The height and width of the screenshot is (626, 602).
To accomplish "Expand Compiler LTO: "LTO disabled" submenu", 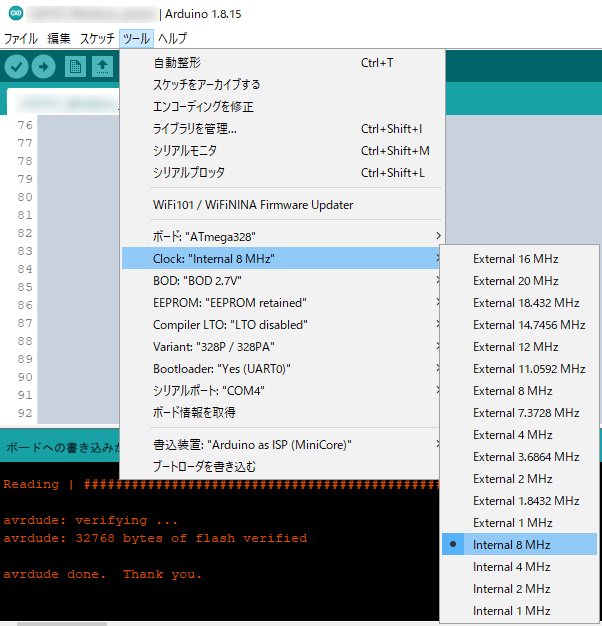I will pos(281,325).
